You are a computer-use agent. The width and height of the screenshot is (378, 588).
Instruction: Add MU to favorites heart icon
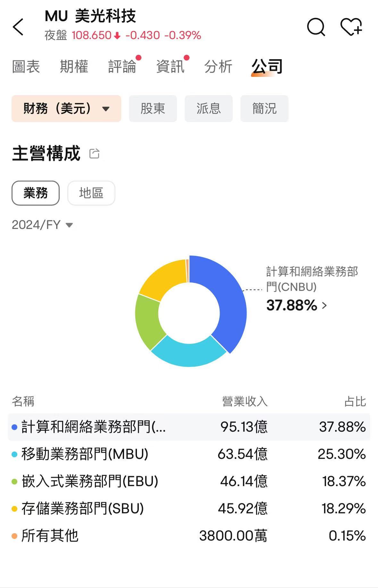click(351, 27)
